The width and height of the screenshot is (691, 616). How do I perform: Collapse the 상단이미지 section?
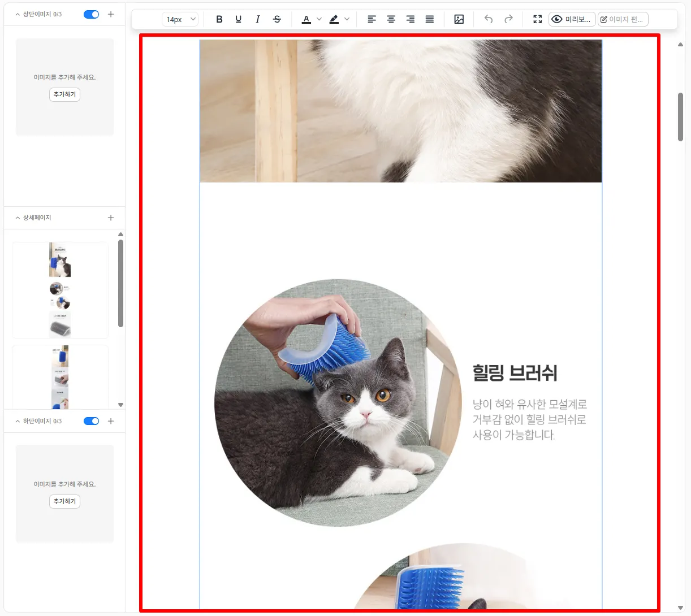click(x=18, y=14)
